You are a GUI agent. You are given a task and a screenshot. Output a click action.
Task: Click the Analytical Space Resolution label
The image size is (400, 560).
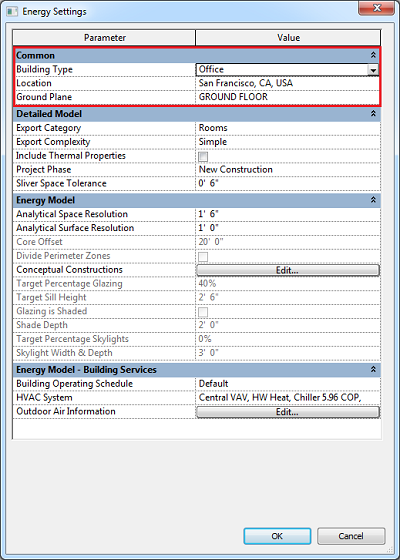[72, 214]
